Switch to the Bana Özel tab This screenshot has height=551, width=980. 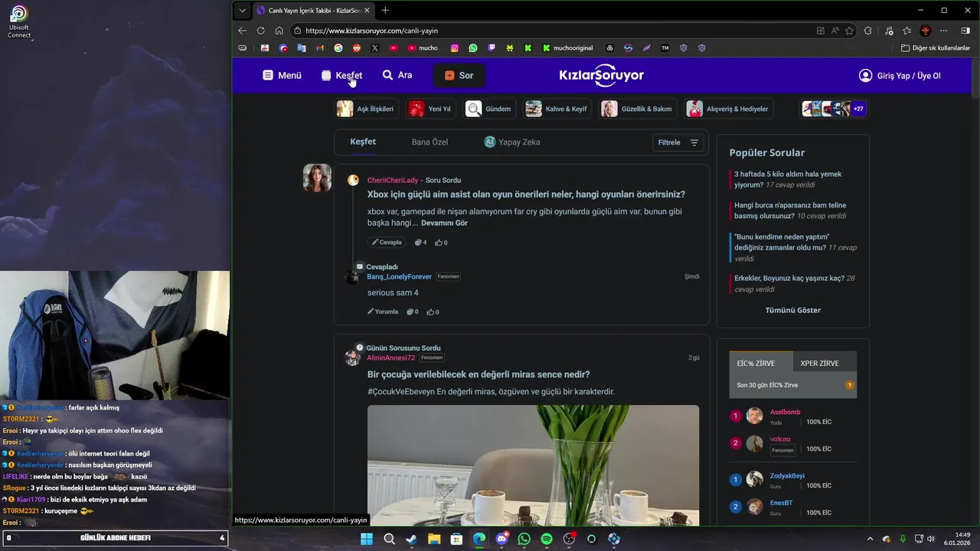(x=430, y=142)
